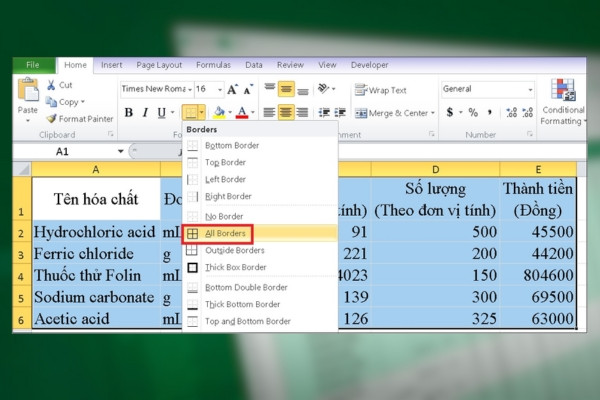Viewport: 600px width, 400px height.
Task: Click the decrease decimal icon
Action: [528, 112]
